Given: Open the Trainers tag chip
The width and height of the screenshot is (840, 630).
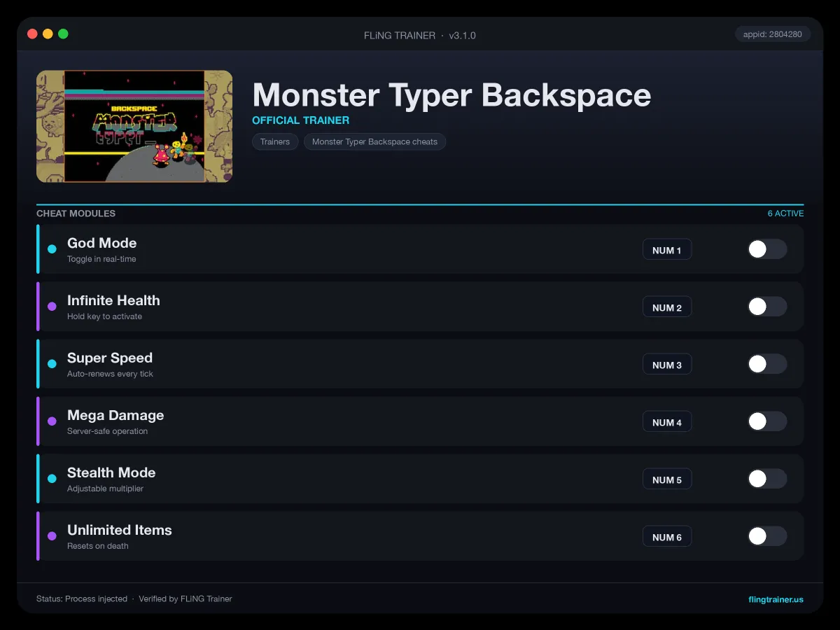Looking at the screenshot, I should (275, 141).
